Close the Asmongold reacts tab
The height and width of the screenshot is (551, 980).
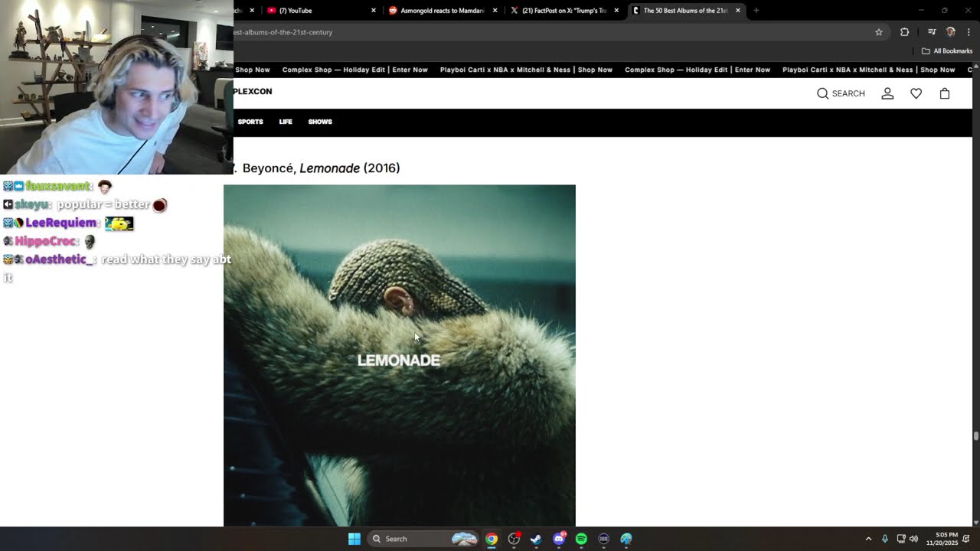coord(495,11)
